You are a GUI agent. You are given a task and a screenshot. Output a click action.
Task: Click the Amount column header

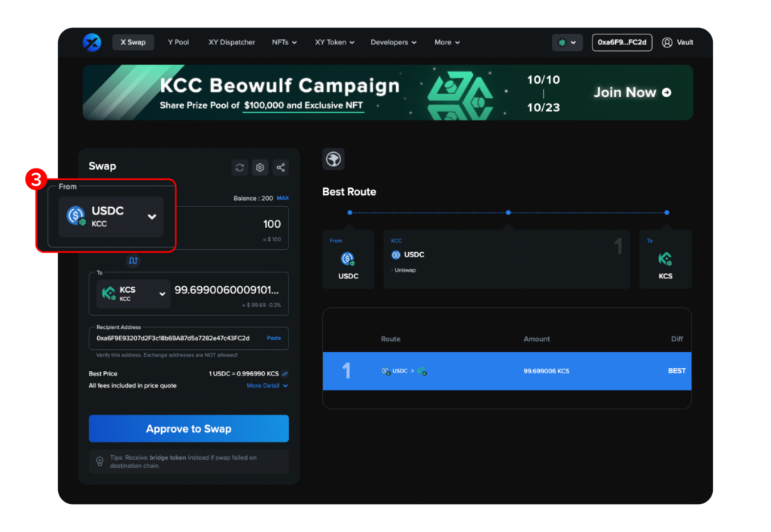tap(536, 339)
